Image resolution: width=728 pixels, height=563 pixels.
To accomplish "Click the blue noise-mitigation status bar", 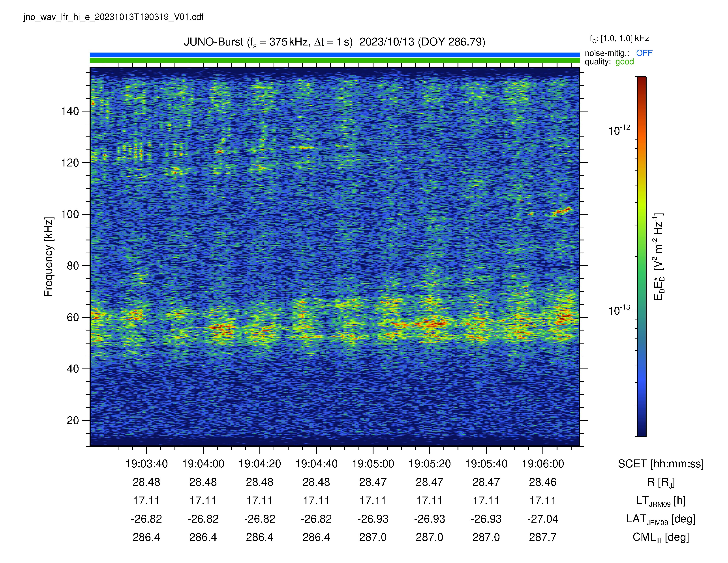I will 335,55.
